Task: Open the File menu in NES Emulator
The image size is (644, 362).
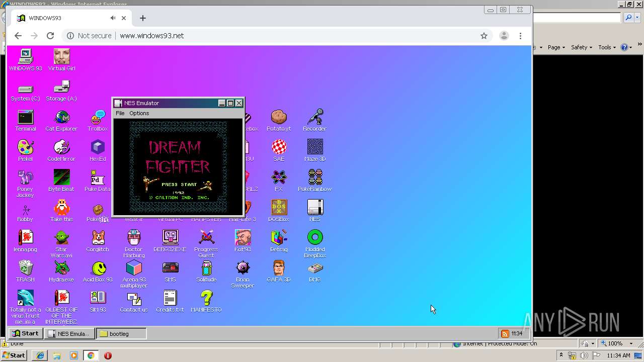Action: click(x=120, y=113)
